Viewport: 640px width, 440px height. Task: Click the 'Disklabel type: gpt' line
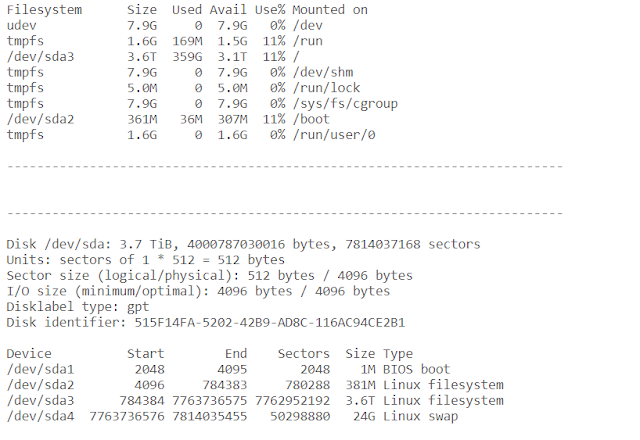77,307
